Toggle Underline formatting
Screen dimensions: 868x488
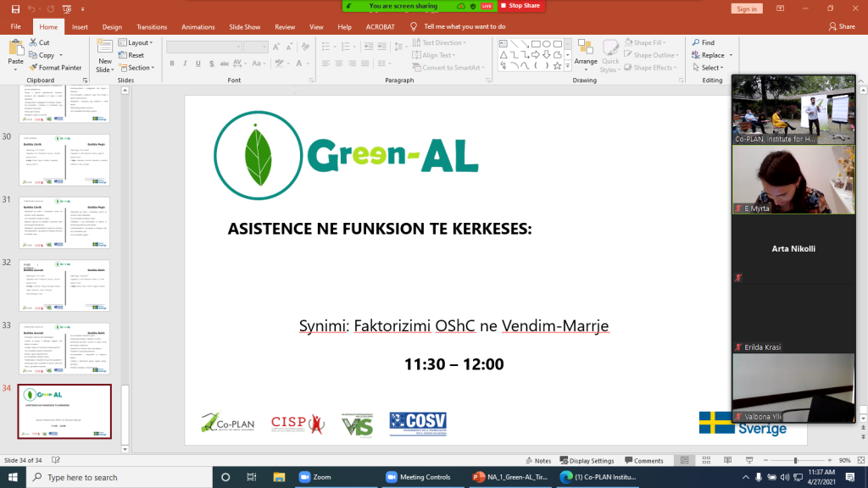[x=198, y=64]
